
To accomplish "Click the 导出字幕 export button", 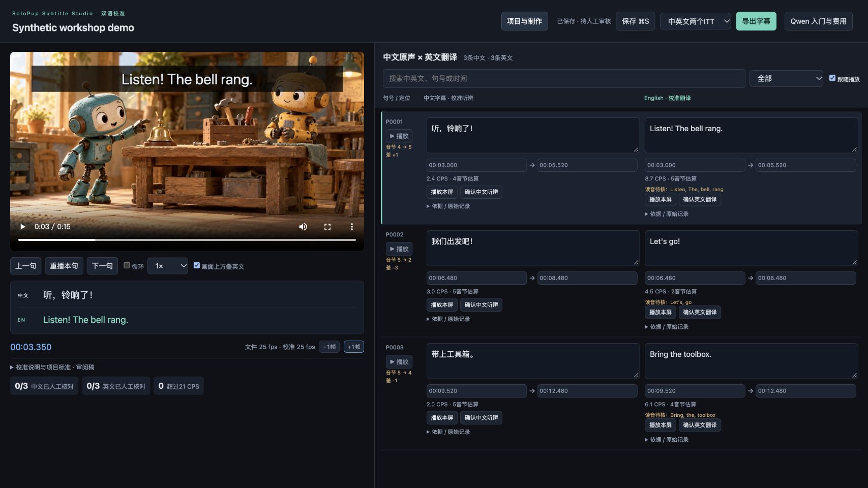I will [756, 21].
